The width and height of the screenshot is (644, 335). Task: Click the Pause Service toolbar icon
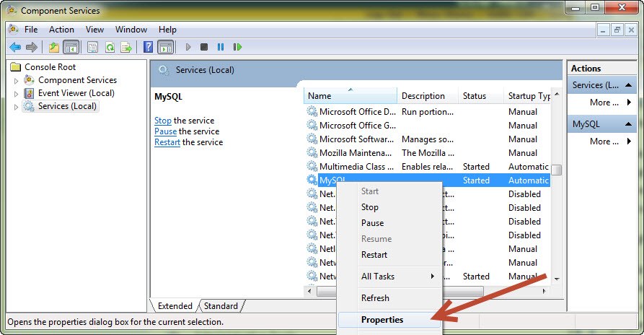[x=221, y=47]
